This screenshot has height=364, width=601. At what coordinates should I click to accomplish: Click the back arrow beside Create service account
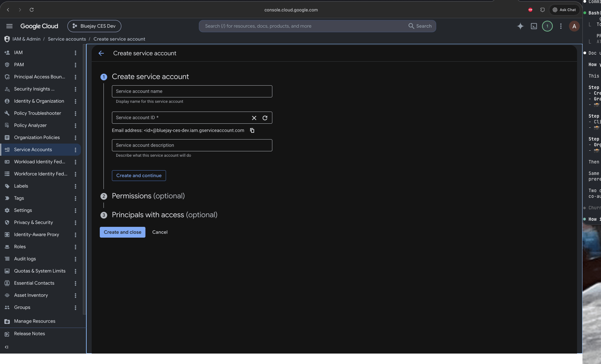tap(101, 53)
